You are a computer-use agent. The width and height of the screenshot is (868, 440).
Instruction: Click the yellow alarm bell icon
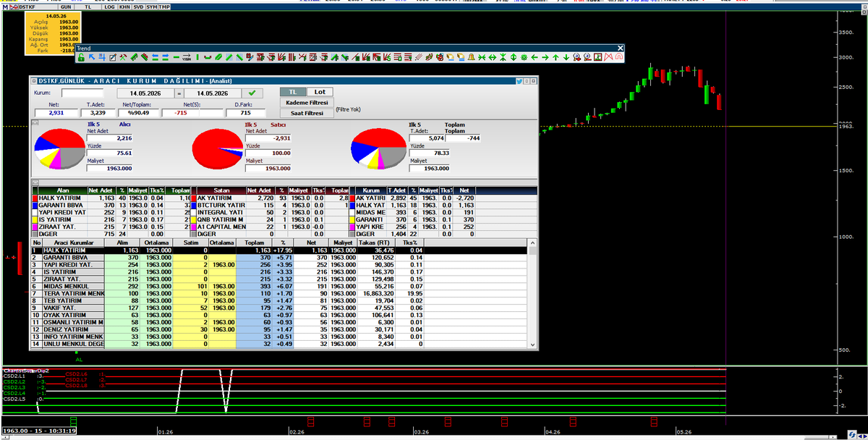(x=472, y=57)
